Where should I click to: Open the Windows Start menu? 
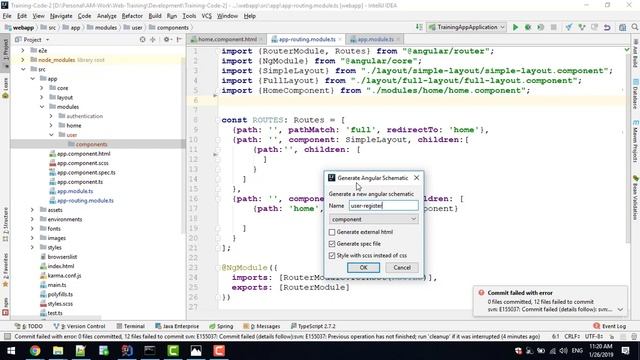11,351
